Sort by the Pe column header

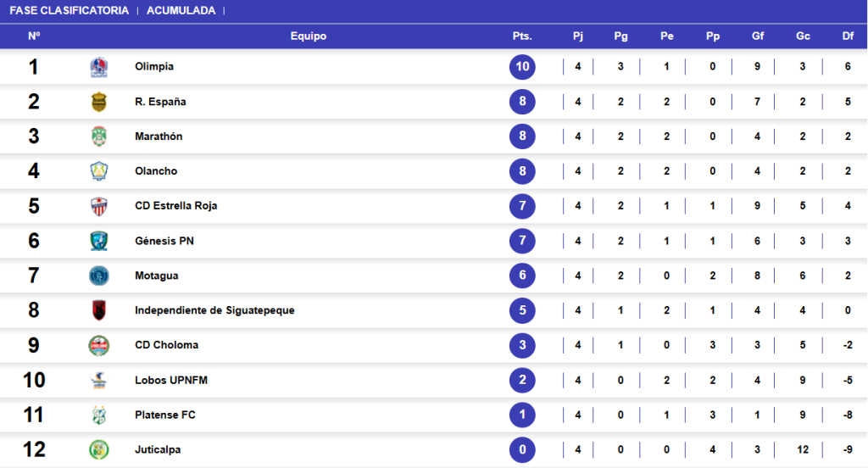point(666,36)
